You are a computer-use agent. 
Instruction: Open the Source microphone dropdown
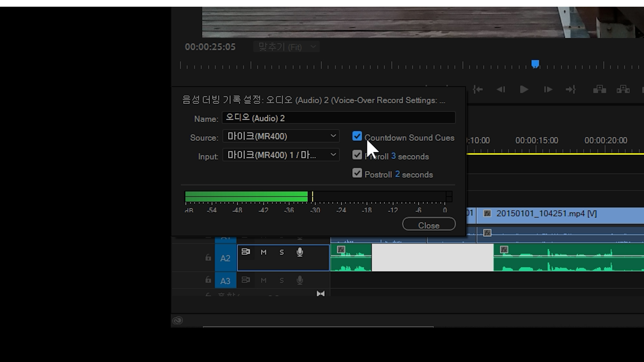(281, 136)
